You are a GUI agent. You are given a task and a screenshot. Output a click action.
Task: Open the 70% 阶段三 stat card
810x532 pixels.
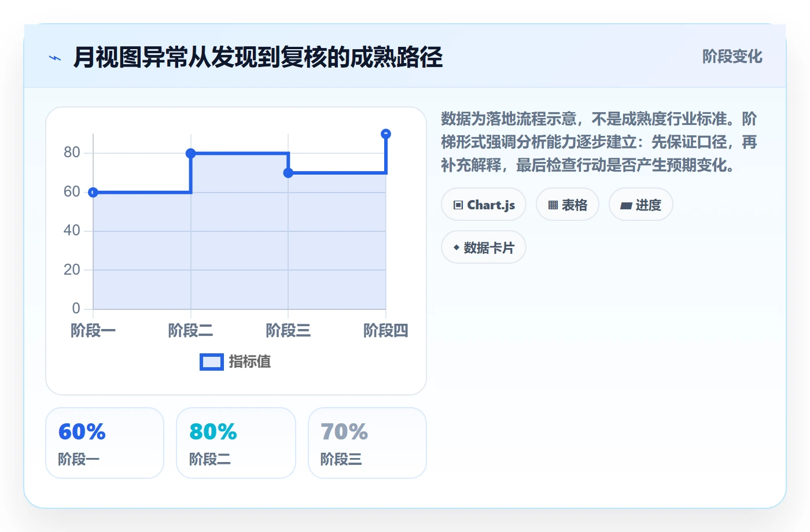coord(367,443)
